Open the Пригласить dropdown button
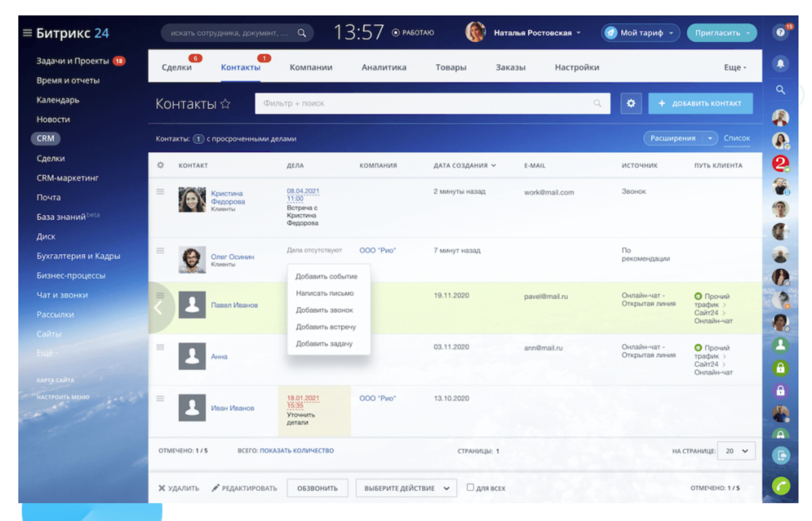 pos(722,33)
